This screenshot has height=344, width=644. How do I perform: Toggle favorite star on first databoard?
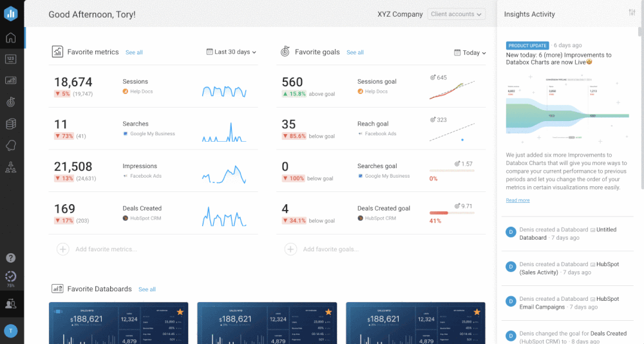click(x=180, y=312)
